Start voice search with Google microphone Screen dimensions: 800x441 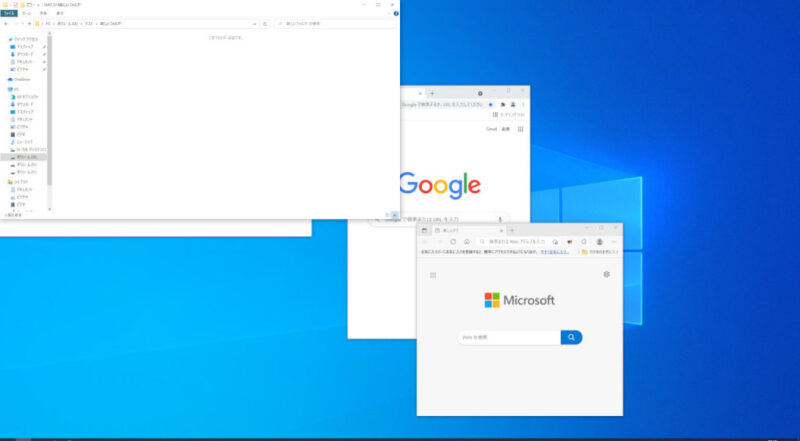click(x=499, y=219)
